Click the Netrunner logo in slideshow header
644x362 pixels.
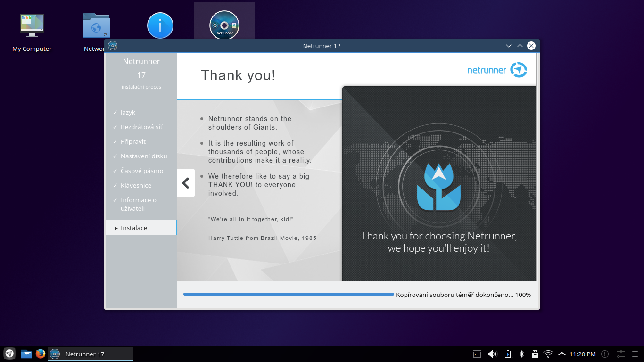click(497, 70)
